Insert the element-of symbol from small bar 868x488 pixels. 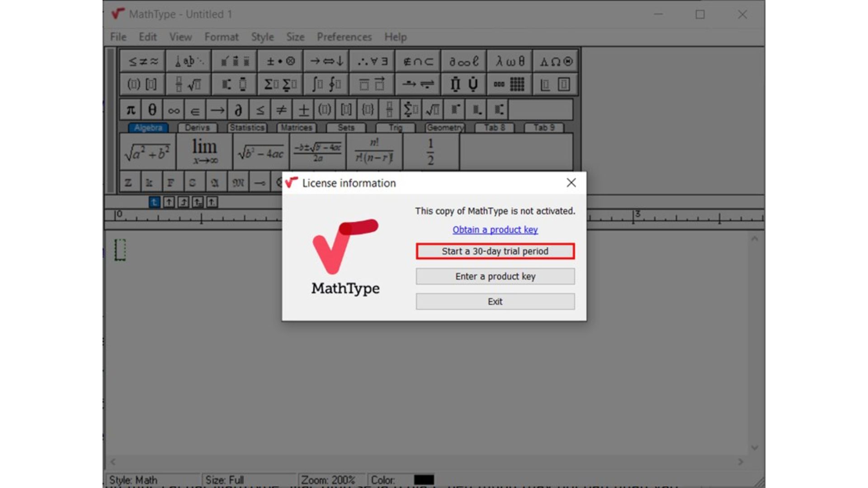tap(195, 110)
